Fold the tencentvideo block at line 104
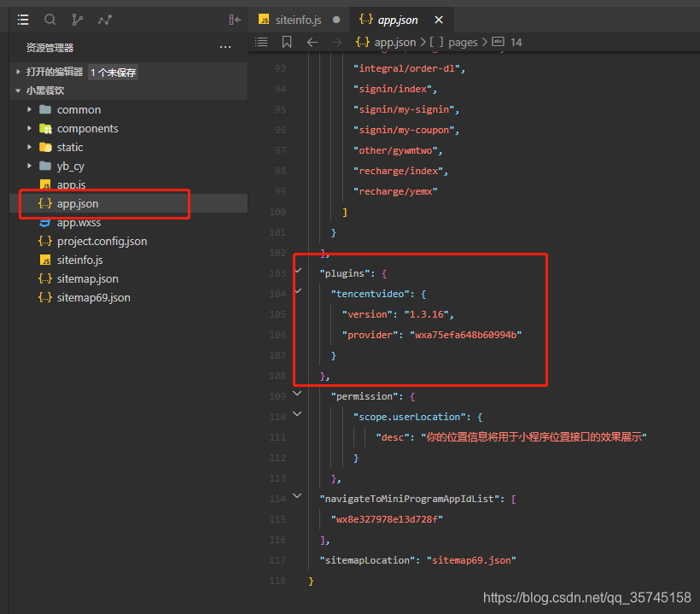Screen dimensions: 700x614 (x=298, y=291)
